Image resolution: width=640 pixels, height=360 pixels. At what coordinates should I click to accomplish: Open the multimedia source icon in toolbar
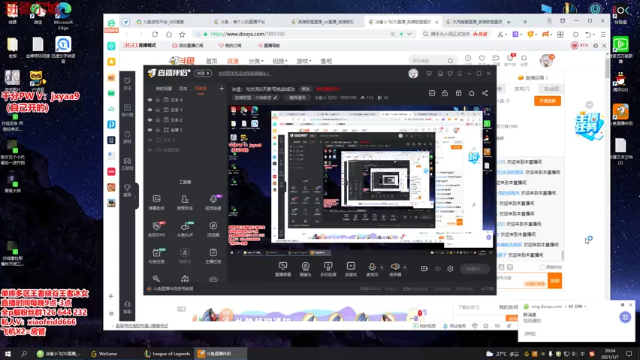click(x=351, y=267)
